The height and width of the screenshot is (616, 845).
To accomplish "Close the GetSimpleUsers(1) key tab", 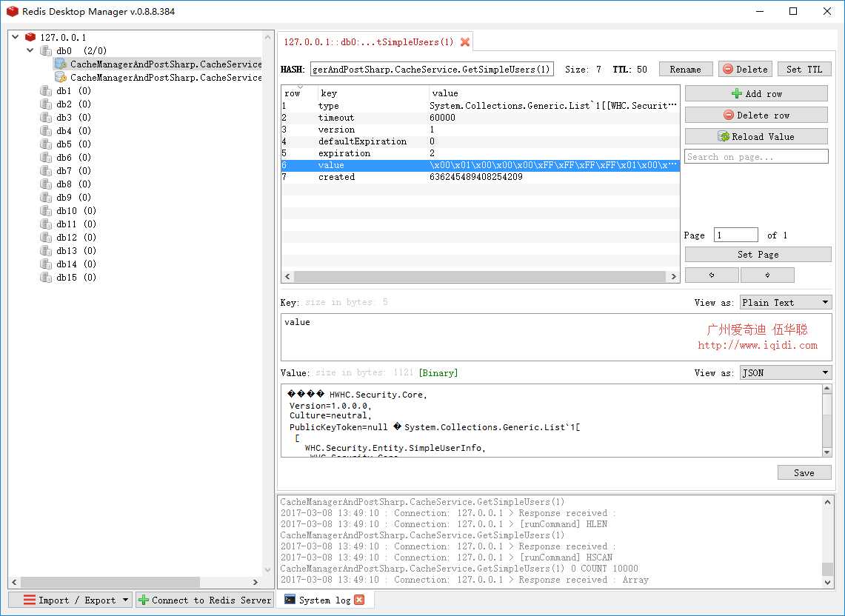I will point(465,42).
